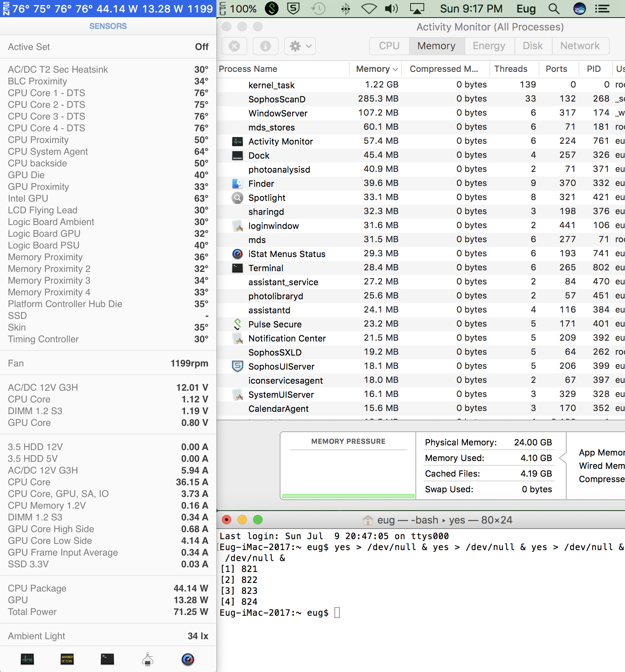
Task: Click the Pulse Secure menu bar icon
Action: [271, 9]
